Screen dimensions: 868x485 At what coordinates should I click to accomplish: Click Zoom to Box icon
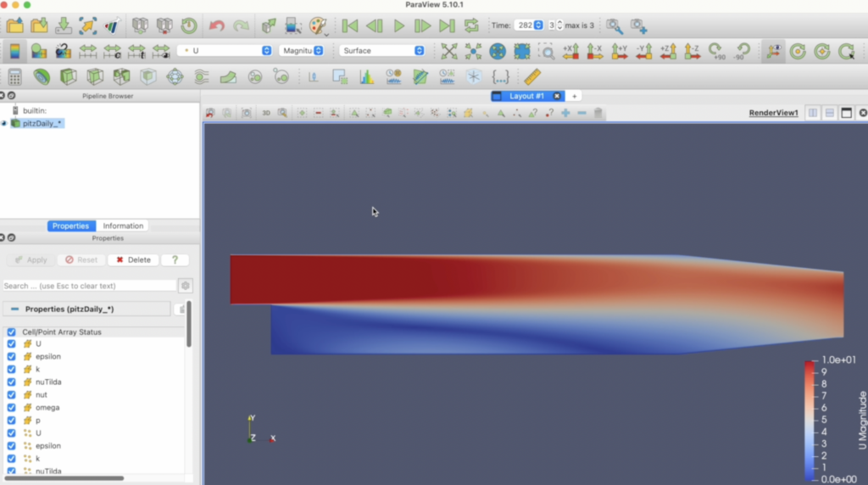point(547,51)
